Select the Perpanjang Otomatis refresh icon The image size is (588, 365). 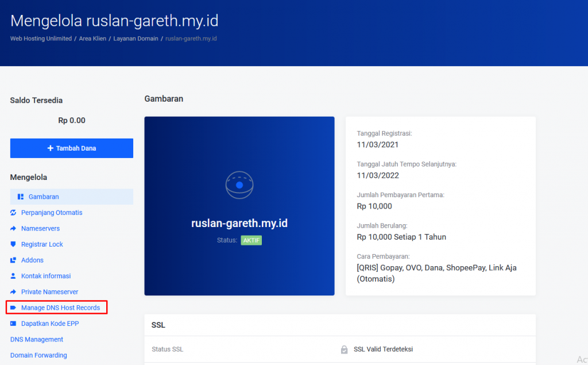pyautogui.click(x=13, y=213)
